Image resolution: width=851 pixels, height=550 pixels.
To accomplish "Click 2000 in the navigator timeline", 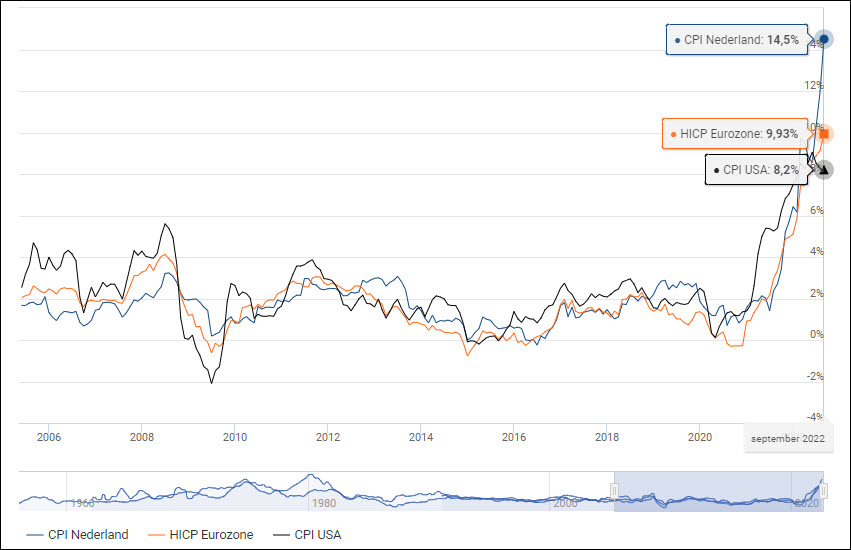I will click(566, 504).
